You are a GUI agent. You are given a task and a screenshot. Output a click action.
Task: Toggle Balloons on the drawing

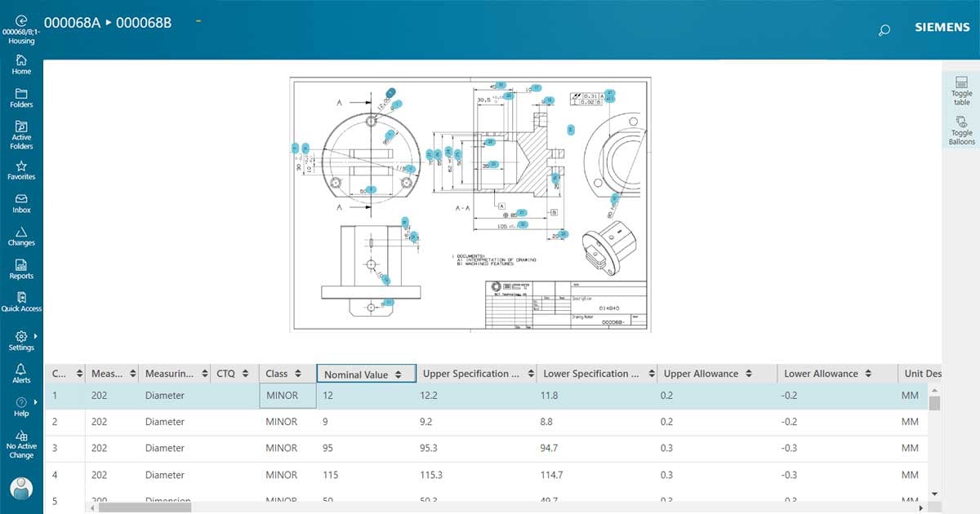961,130
